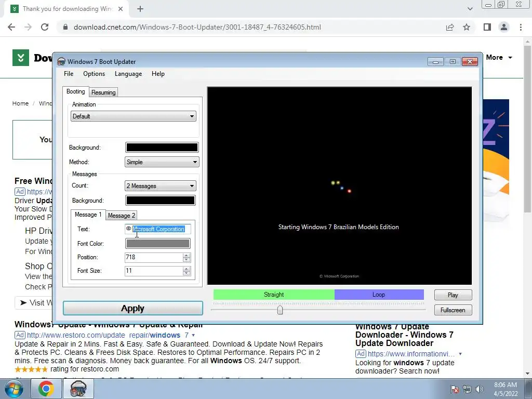The height and width of the screenshot is (399, 532).
Task: Open Windows 7 Update Downloader ad heading
Action: (x=404, y=335)
